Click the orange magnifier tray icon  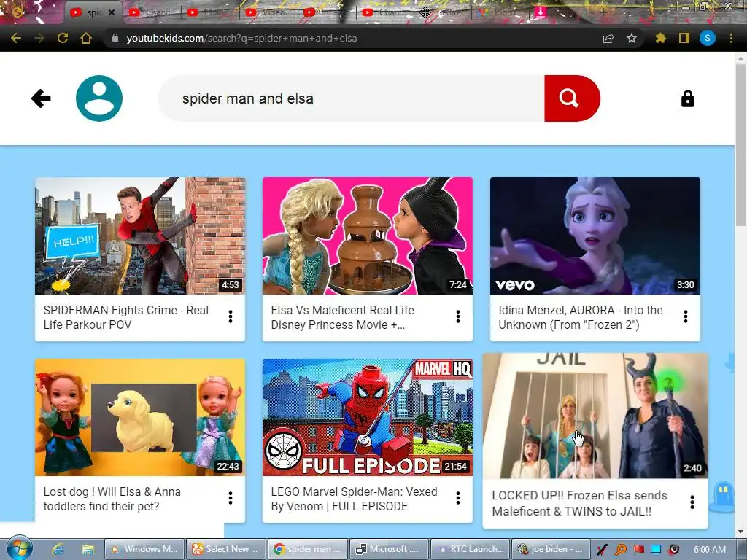[620, 550]
